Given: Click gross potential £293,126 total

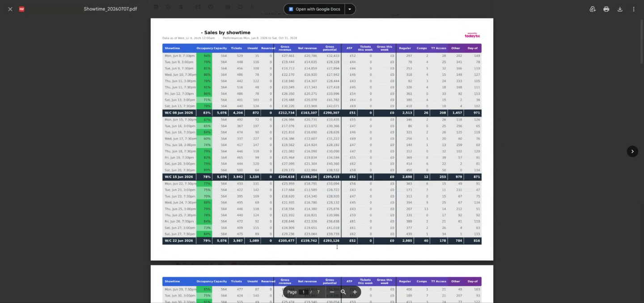Looking at the screenshot, I should click(x=331, y=241).
